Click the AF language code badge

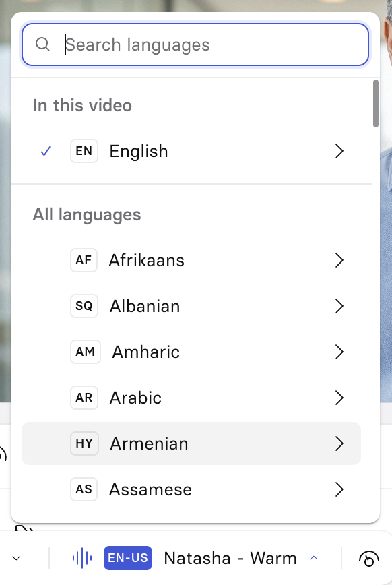pos(84,260)
